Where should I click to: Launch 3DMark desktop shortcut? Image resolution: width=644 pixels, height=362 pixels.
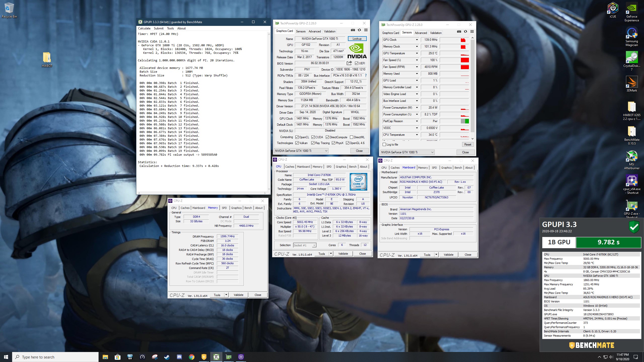631,84
